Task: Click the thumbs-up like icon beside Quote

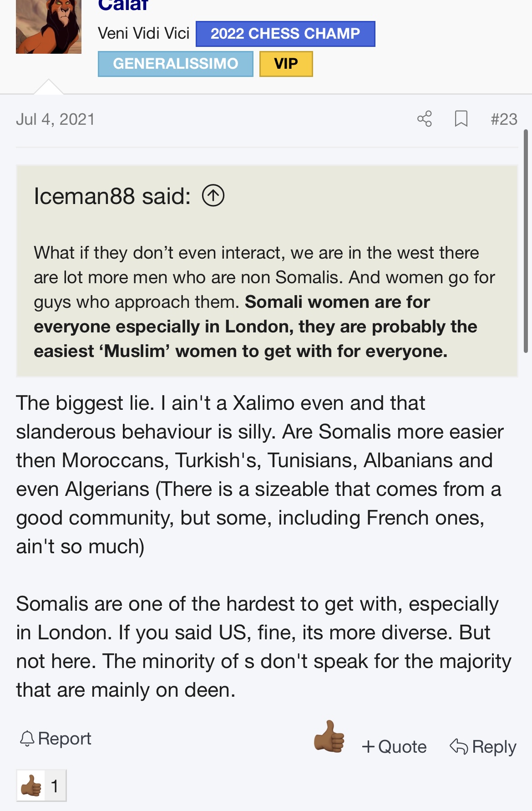Action: 329,737
